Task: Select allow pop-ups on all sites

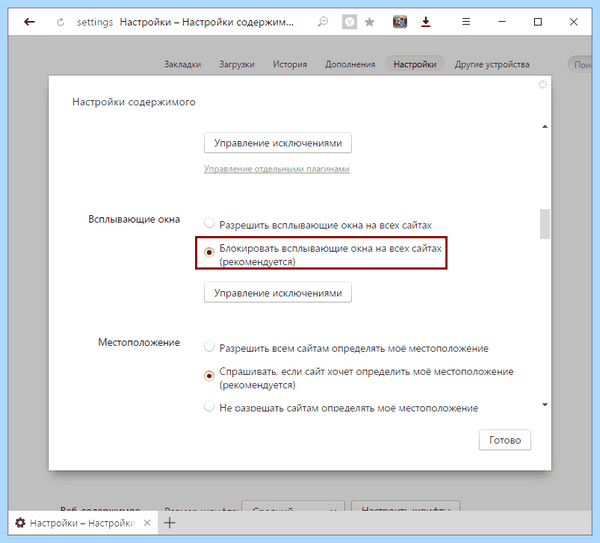Action: tap(209, 223)
